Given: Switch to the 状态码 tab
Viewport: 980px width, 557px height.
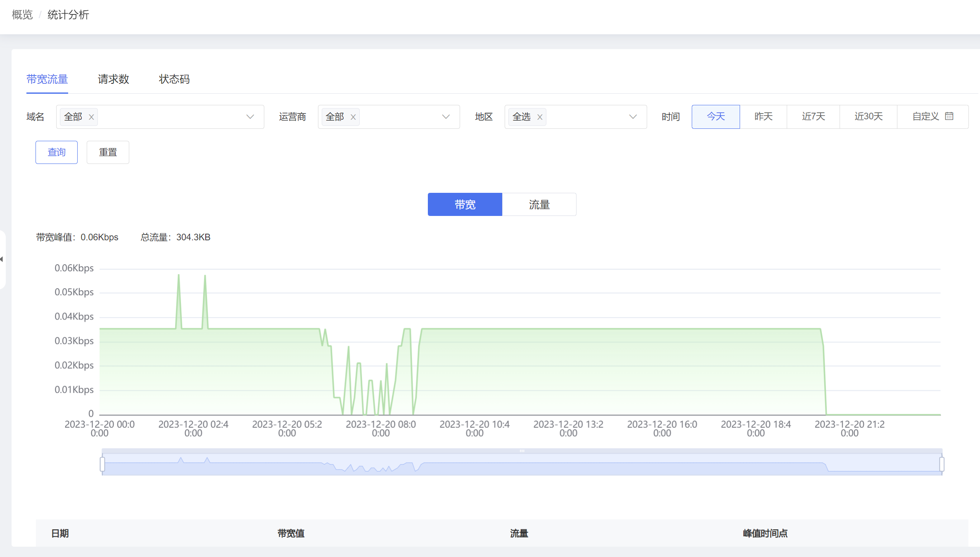Looking at the screenshot, I should 174,79.
